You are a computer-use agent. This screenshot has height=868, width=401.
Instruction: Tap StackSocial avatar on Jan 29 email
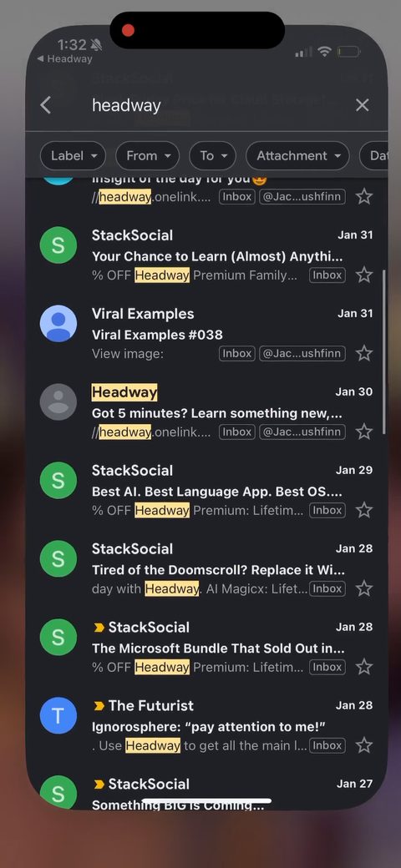pos(58,481)
